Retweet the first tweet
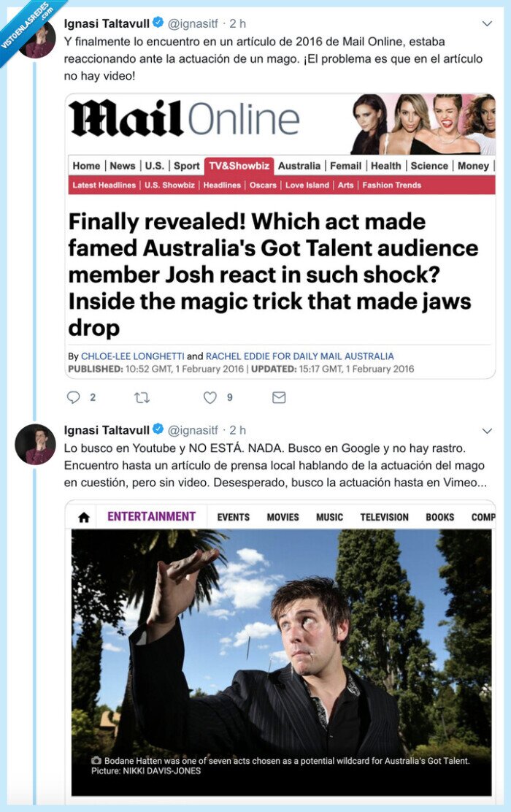Image resolution: width=511 pixels, height=812 pixels. coord(142,398)
